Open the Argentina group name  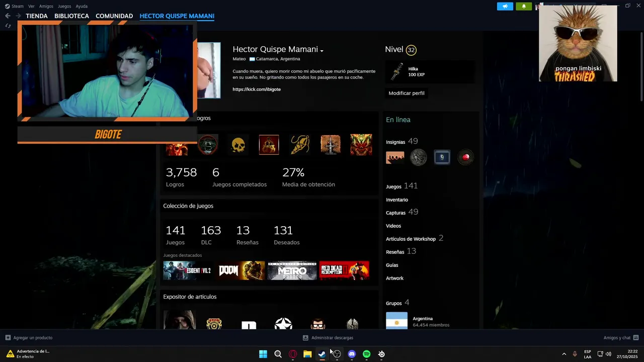423,318
